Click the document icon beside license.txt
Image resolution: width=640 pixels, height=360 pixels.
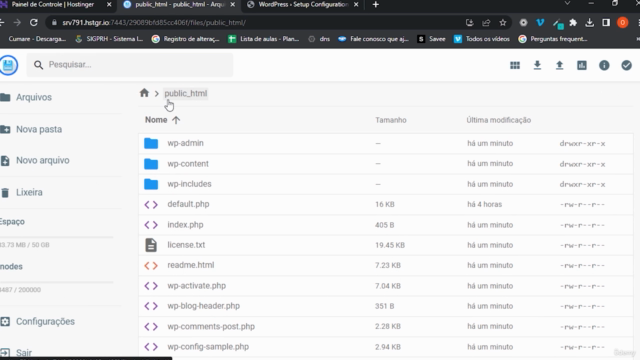pyautogui.click(x=151, y=245)
